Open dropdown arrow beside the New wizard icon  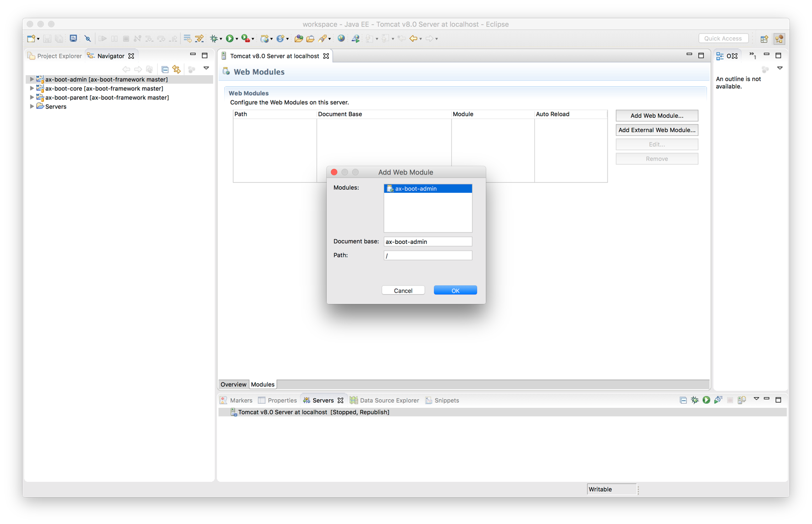click(x=38, y=39)
